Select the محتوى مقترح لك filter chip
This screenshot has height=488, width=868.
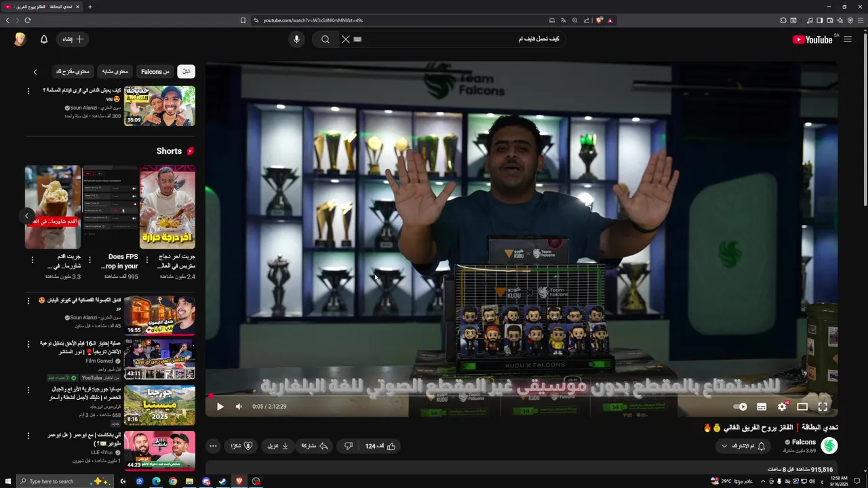pyautogui.click(x=73, y=71)
